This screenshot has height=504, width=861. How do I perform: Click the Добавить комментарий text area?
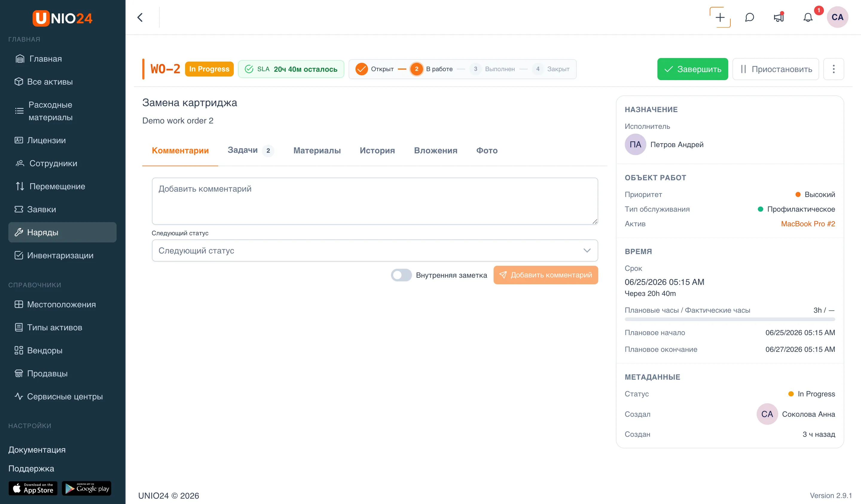click(x=375, y=201)
